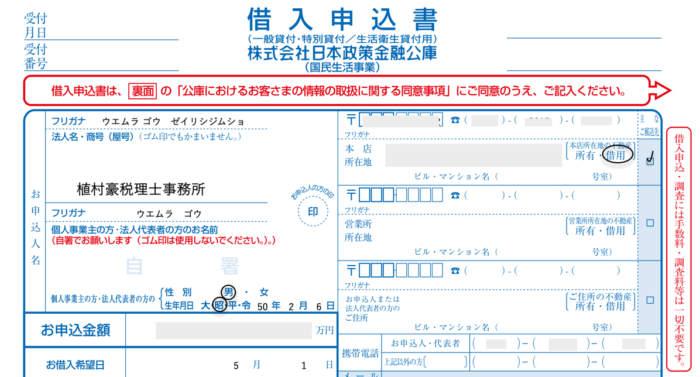This screenshot has height=377, width=700.
Task: Click the vertical red notice 借入申込・調査には手数料
Action: pyautogui.click(x=679, y=249)
